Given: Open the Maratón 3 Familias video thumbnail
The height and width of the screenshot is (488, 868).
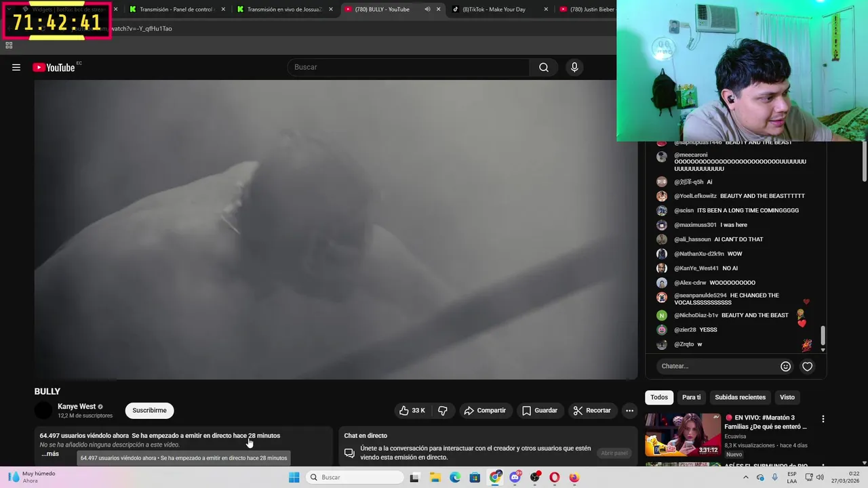Looking at the screenshot, I should click(683, 435).
